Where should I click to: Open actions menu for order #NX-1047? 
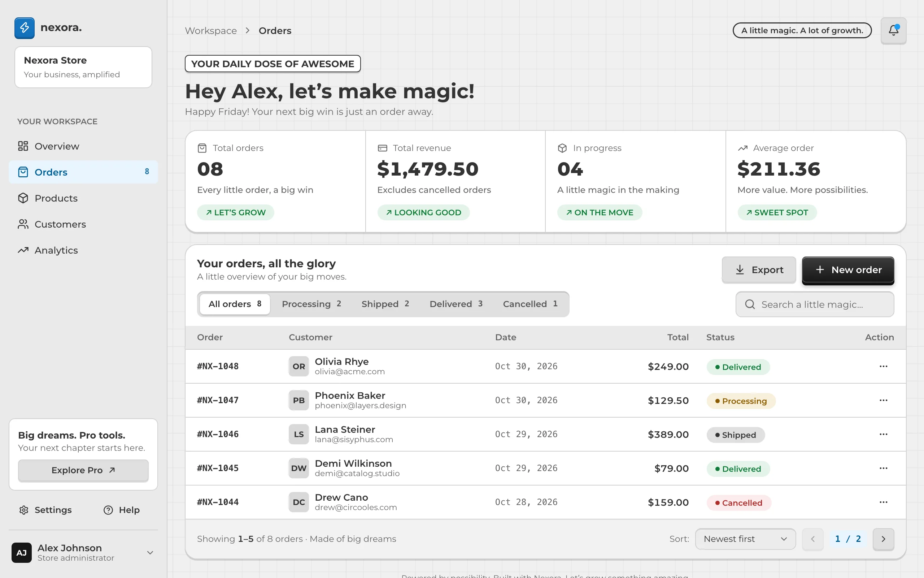[x=883, y=400]
